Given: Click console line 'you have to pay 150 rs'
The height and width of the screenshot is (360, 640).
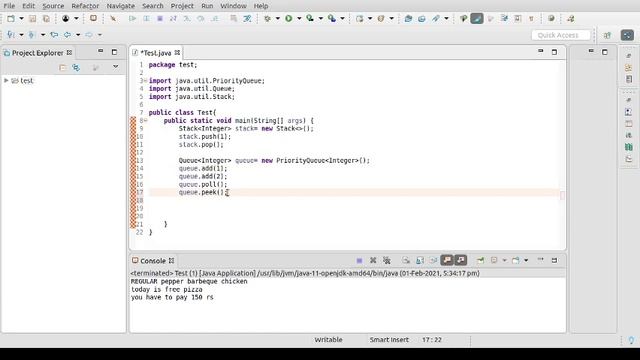Looking at the screenshot, I should (172, 298).
